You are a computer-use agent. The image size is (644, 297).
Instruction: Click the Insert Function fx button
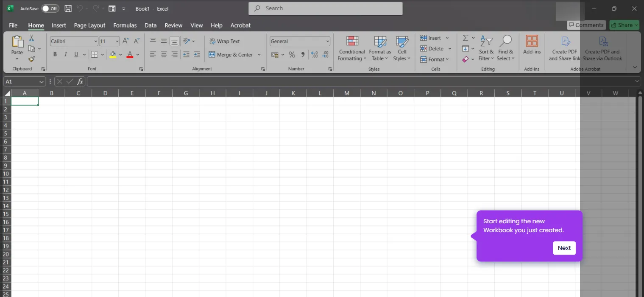point(80,81)
